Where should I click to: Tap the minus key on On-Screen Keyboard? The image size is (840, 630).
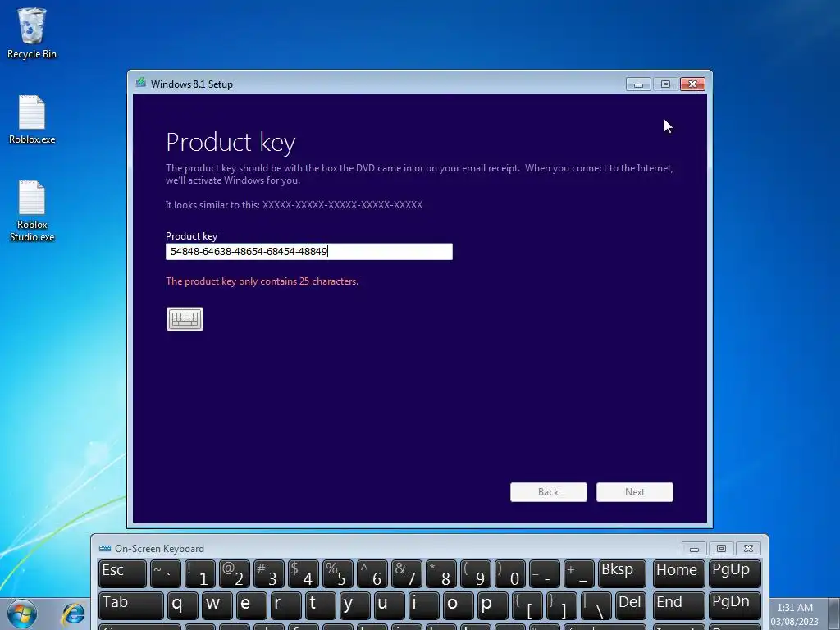(545, 573)
